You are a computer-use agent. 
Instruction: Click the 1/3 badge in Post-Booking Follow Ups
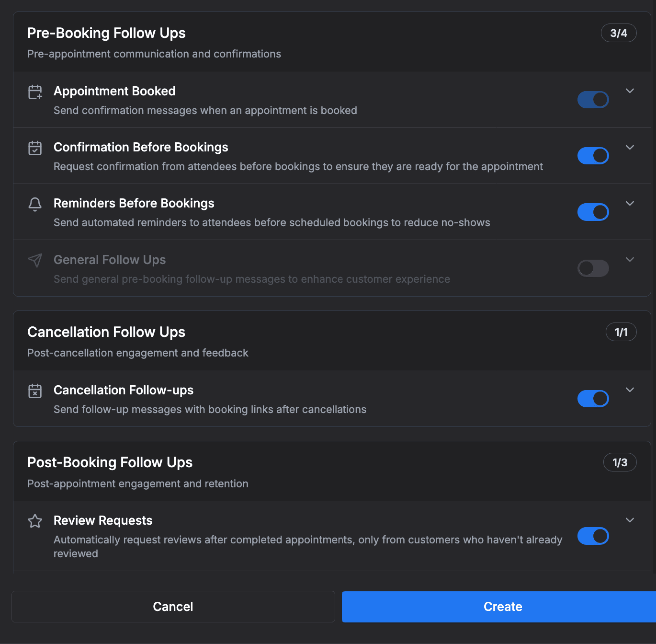tap(620, 462)
